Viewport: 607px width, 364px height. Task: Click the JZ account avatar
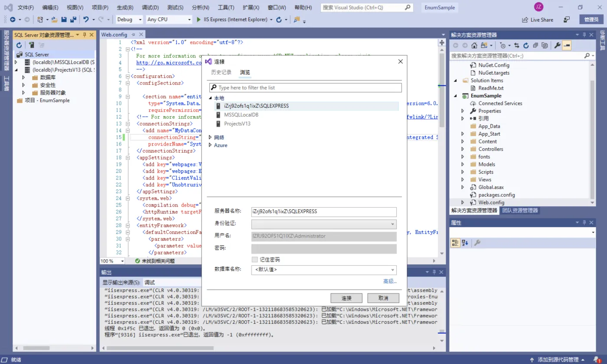point(538,7)
